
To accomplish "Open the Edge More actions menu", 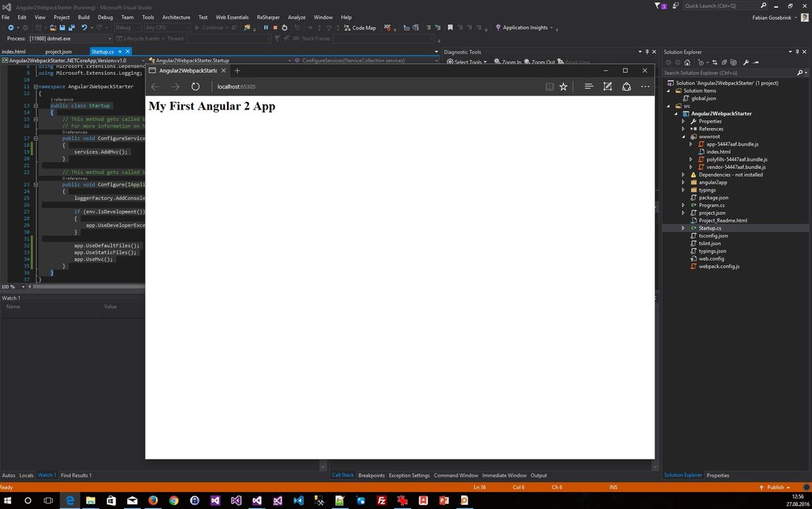I will [x=645, y=86].
